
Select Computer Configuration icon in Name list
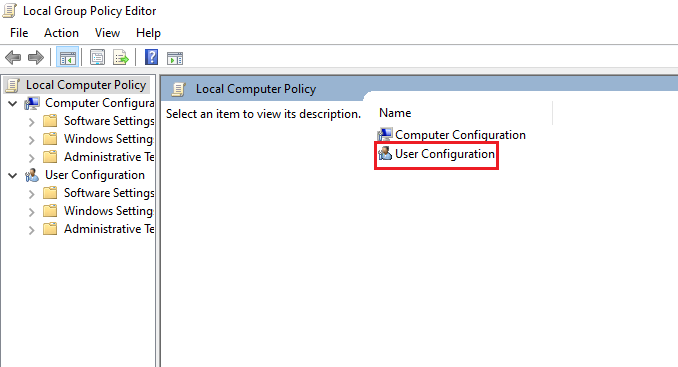click(x=384, y=135)
